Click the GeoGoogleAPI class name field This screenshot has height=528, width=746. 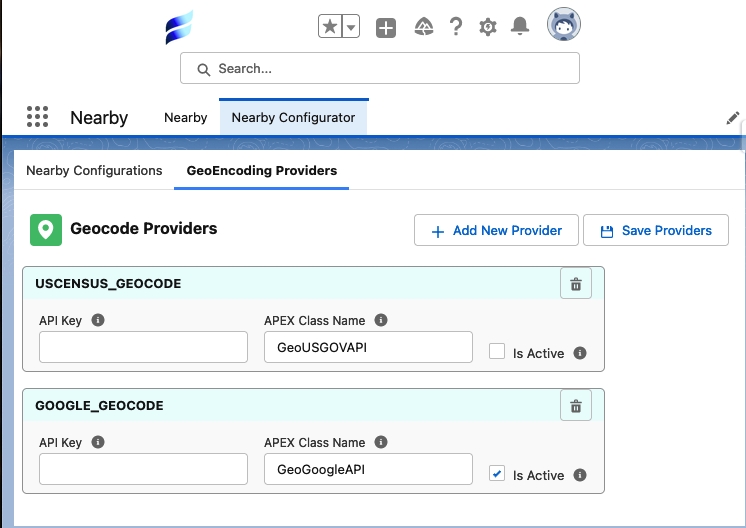(x=368, y=469)
